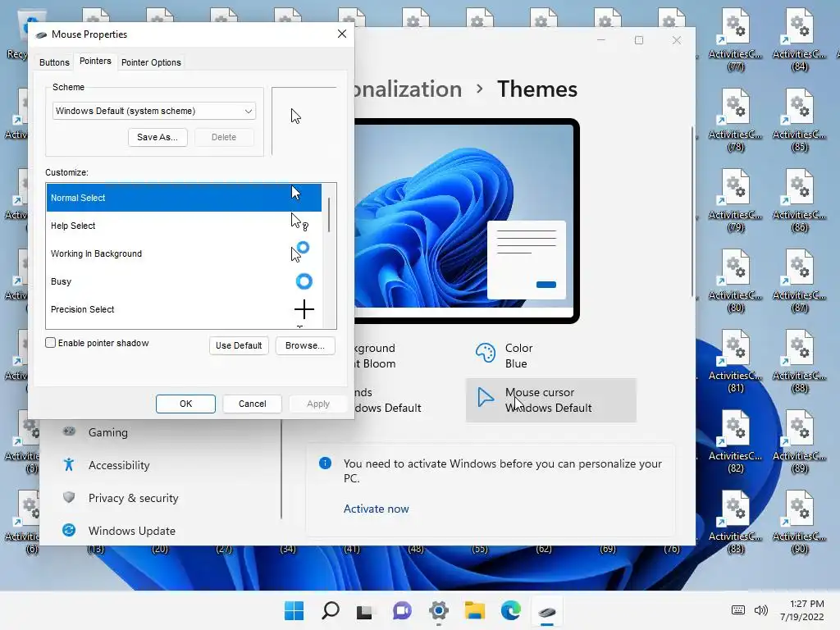This screenshot has height=630, width=840.
Task: Click the Help Select cursor icon
Action: pos(299,221)
